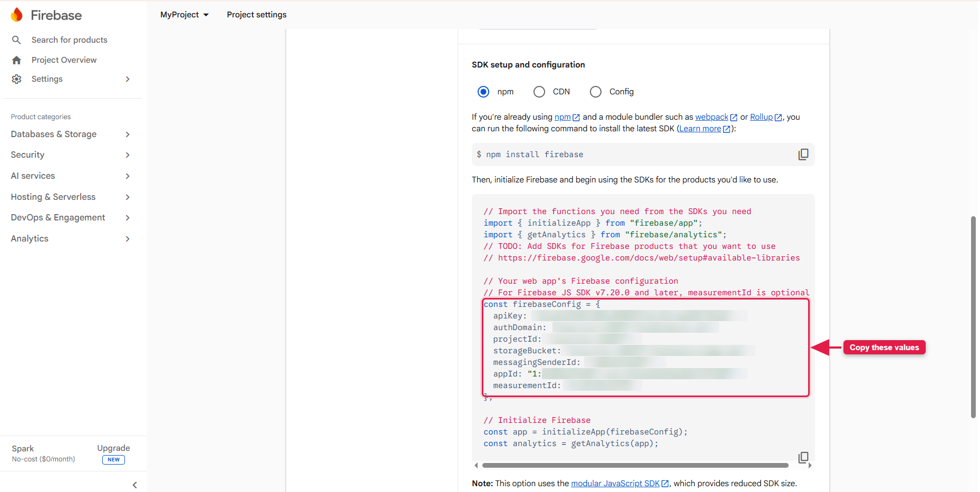This screenshot has width=980, height=492.
Task: Expand the Settings submenu arrow
Action: tap(128, 79)
